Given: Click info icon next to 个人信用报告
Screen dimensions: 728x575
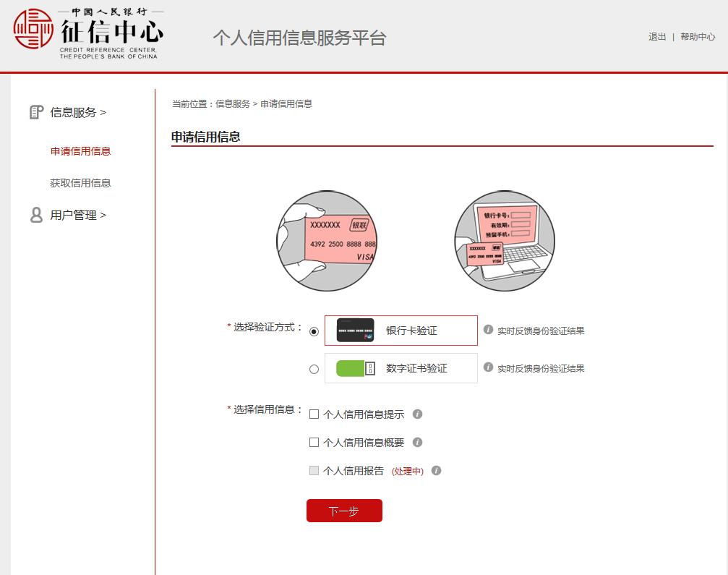Looking at the screenshot, I should [437, 470].
